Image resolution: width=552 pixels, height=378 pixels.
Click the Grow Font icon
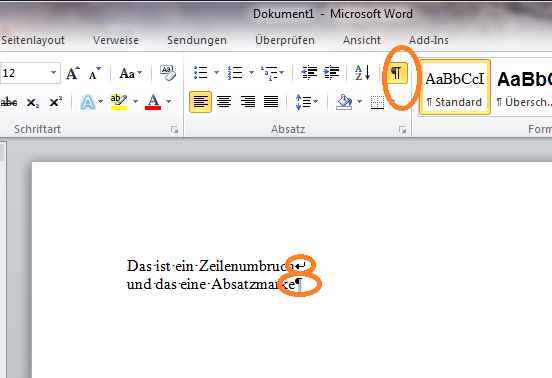tap(73, 73)
